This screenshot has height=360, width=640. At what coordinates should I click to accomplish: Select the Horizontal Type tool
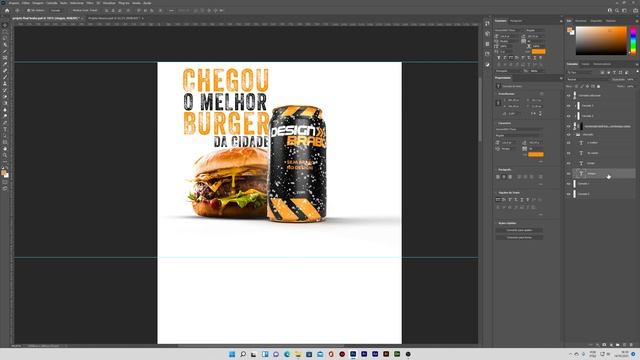point(5,130)
